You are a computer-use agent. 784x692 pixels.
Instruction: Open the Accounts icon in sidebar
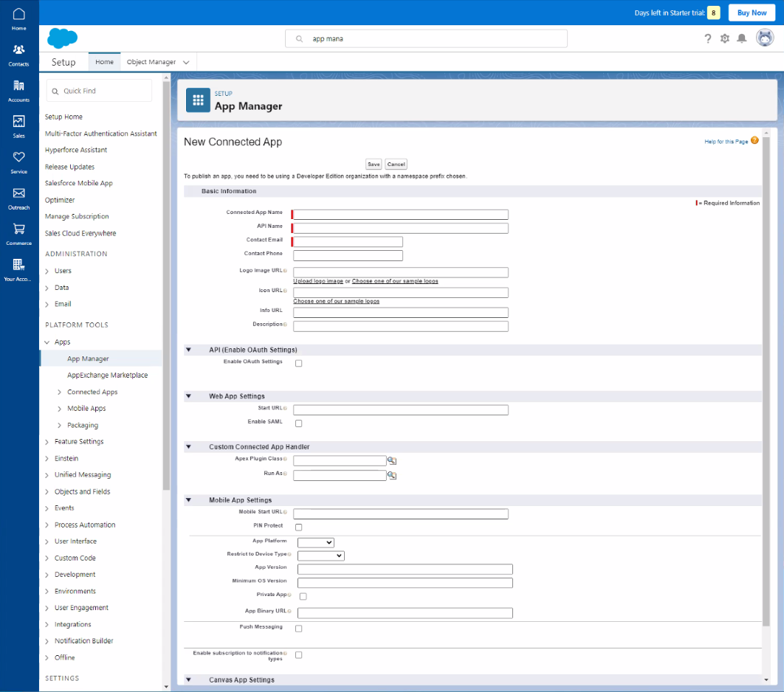19,91
